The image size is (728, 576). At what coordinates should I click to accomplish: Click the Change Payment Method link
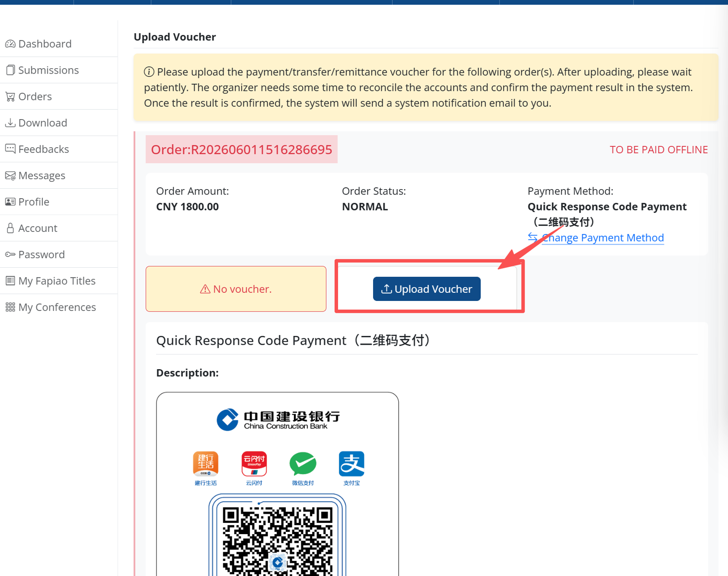pyautogui.click(x=603, y=238)
